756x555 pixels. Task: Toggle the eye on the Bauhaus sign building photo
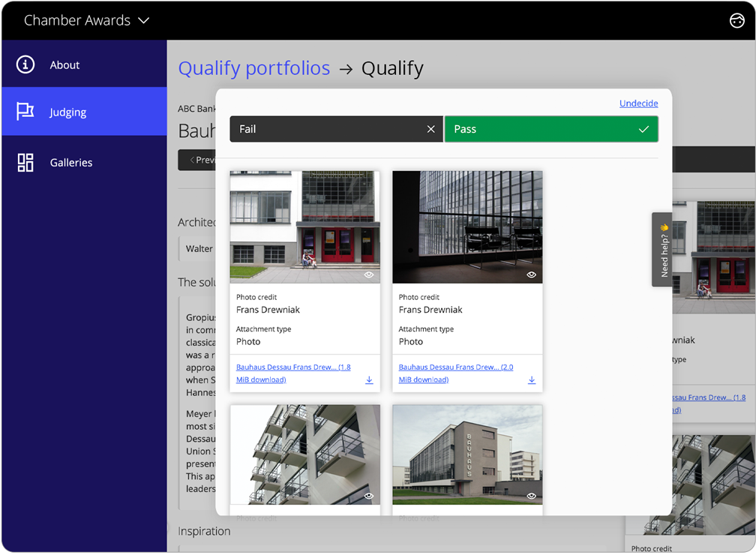point(531,496)
